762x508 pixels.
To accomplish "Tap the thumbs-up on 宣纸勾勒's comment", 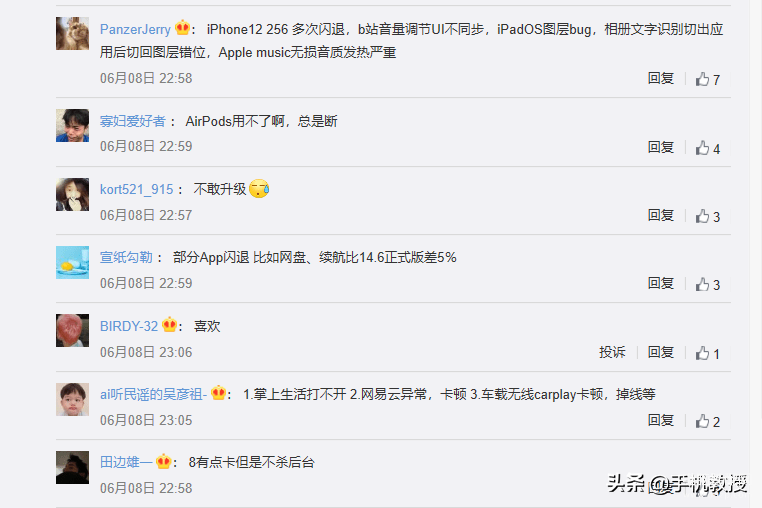I will click(x=702, y=284).
